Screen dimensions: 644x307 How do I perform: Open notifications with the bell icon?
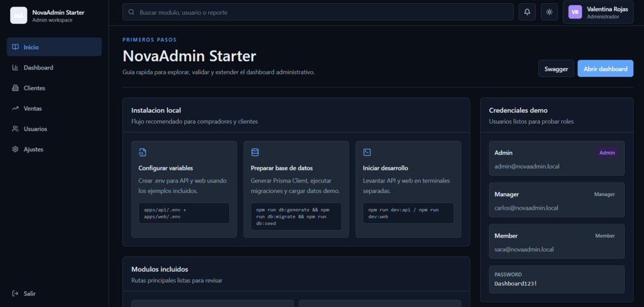pyautogui.click(x=527, y=12)
